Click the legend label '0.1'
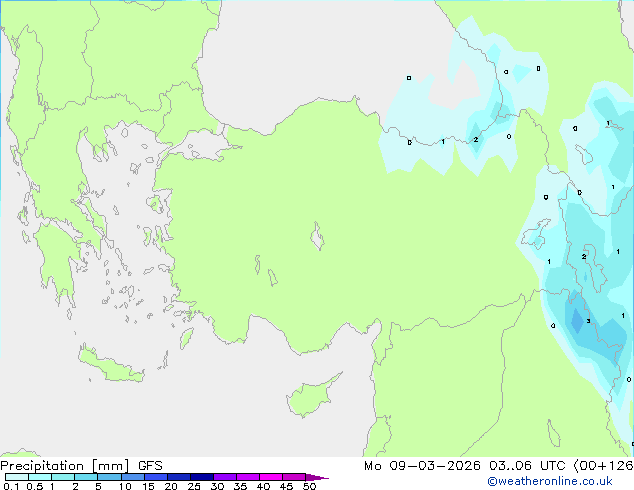 click(x=11, y=486)
